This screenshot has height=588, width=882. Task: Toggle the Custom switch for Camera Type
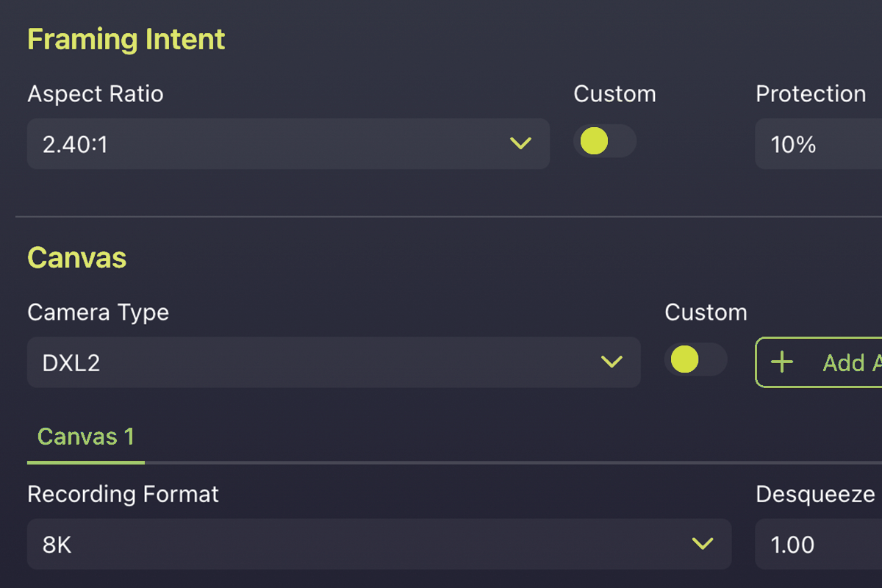[x=695, y=359]
